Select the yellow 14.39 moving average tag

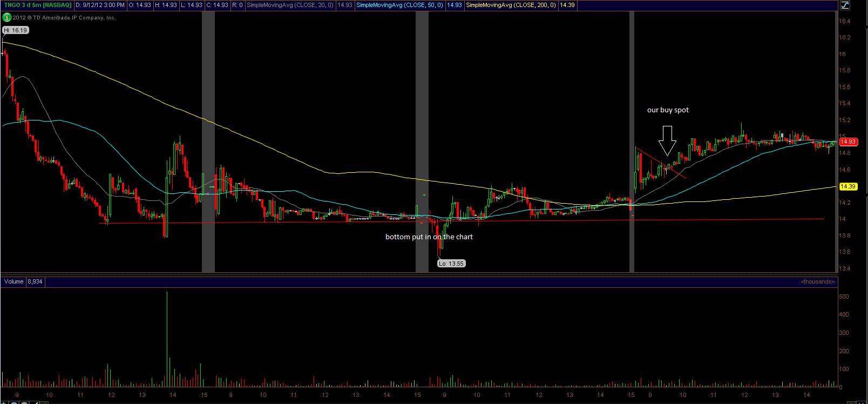pos(848,186)
